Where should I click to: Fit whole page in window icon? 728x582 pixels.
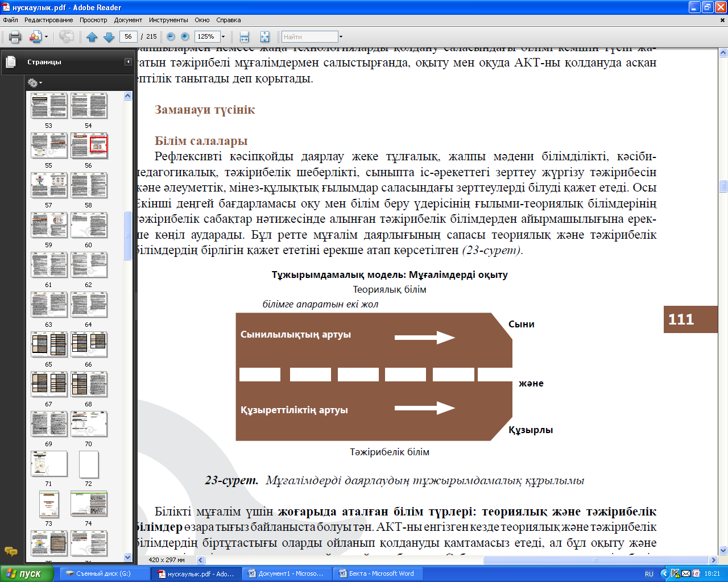click(264, 37)
